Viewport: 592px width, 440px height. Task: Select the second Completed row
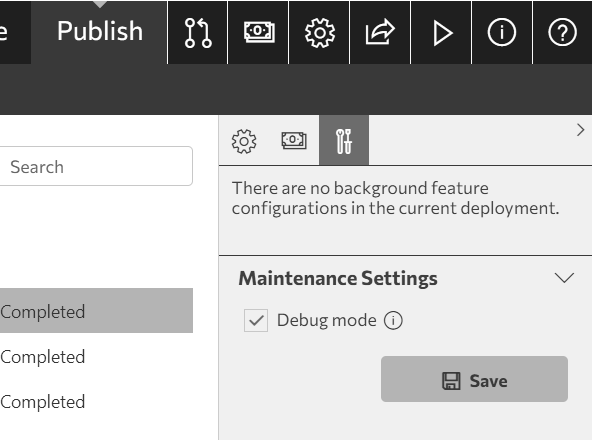pyautogui.click(x=96, y=357)
